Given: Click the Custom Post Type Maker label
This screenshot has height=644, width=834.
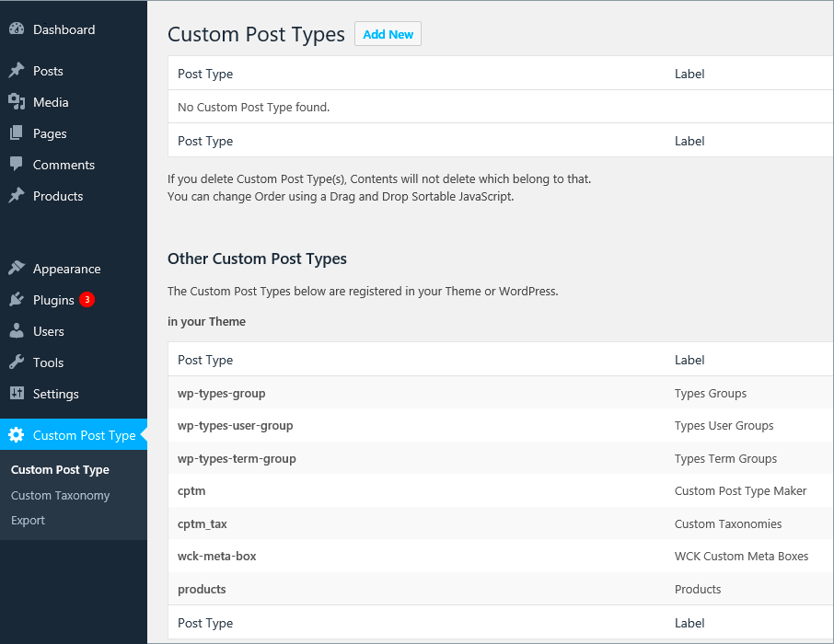Looking at the screenshot, I should pyautogui.click(x=740, y=491).
